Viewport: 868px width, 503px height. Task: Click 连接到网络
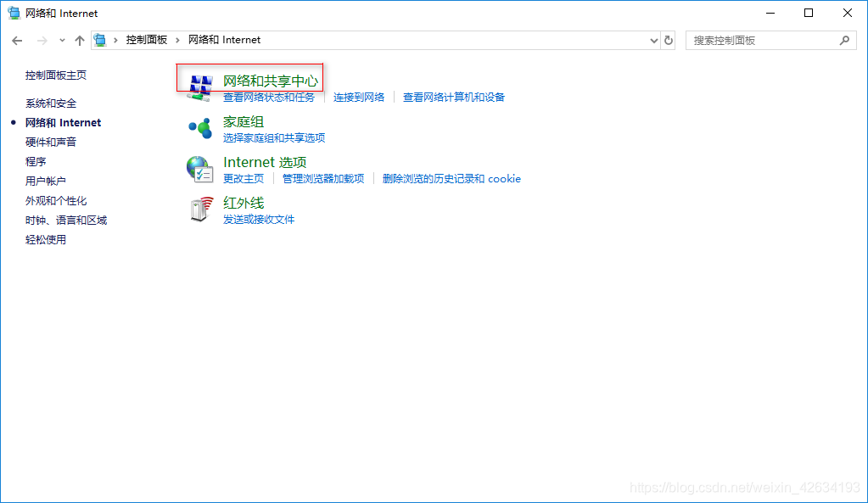tap(359, 98)
